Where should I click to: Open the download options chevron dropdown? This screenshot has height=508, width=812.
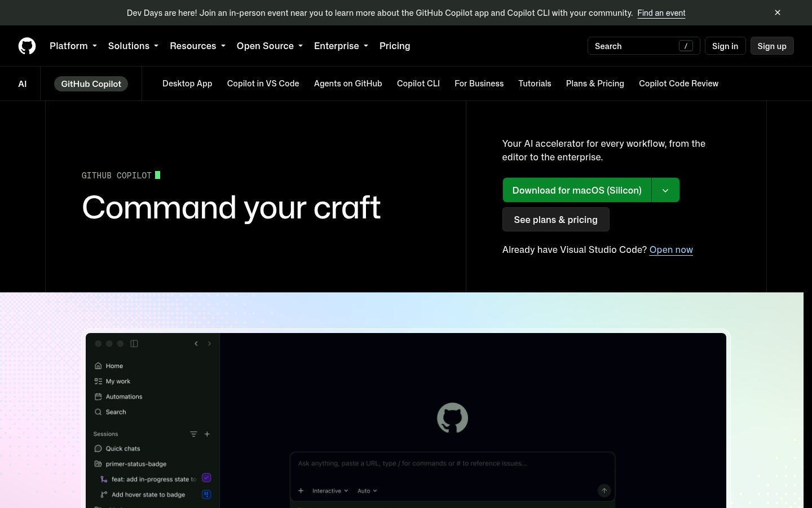point(665,190)
